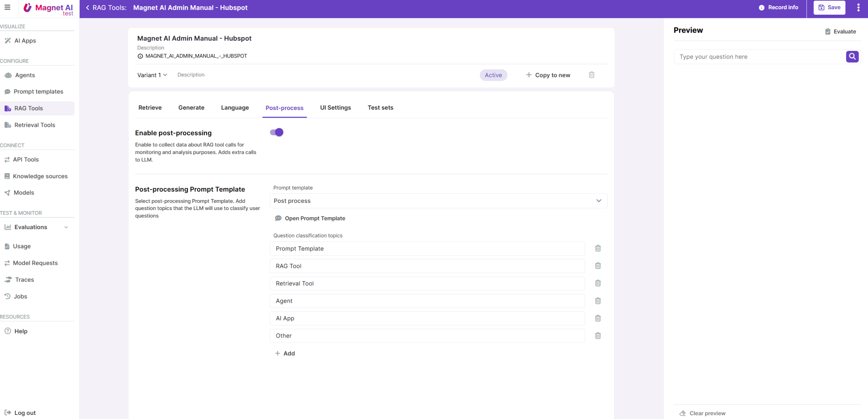Open the Variant 1 dropdown
This screenshot has width=868, height=419.
point(152,75)
